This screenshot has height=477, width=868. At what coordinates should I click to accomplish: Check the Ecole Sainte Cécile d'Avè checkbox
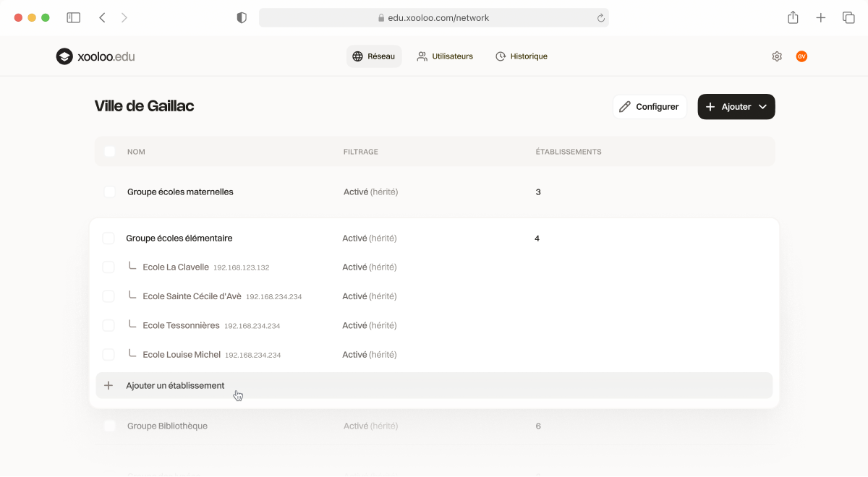pyautogui.click(x=109, y=296)
